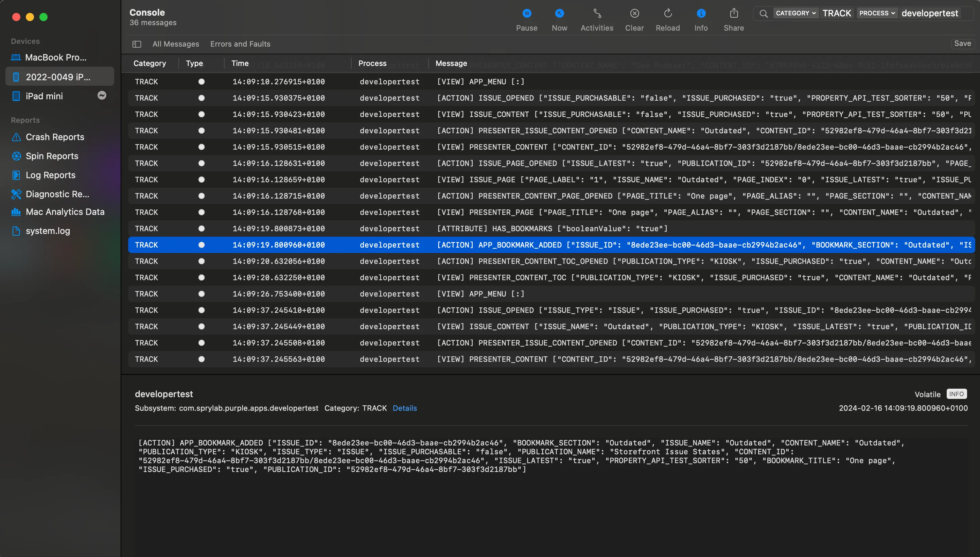The image size is (980, 557).
Task: Sort by Message column header
Action: pyautogui.click(x=451, y=64)
